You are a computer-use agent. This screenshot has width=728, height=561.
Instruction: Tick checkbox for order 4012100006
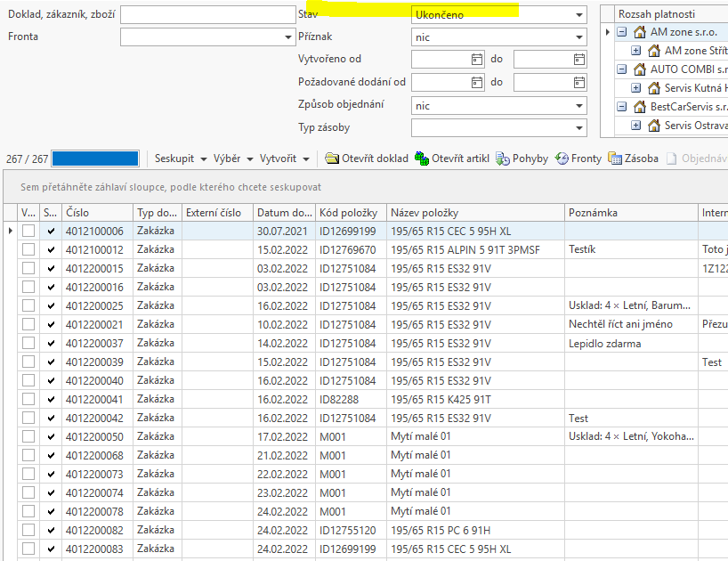(29, 232)
